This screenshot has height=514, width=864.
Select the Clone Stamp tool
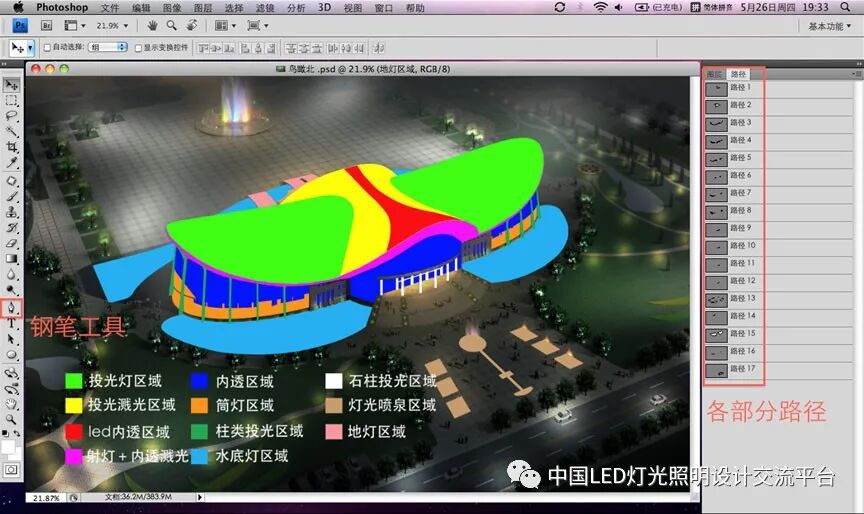click(11, 212)
